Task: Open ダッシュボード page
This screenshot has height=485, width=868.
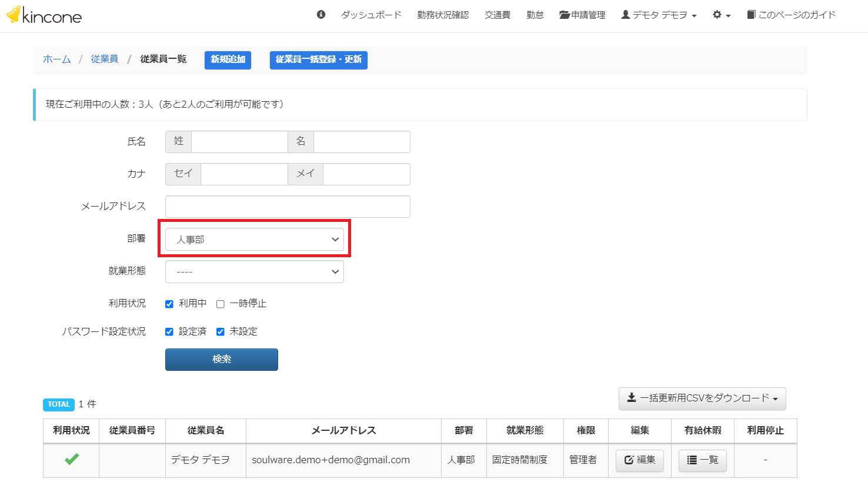Action: (371, 15)
